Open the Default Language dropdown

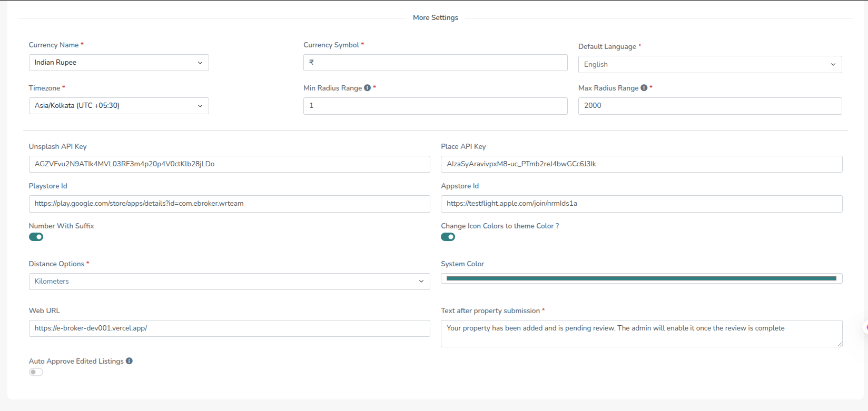tap(710, 64)
